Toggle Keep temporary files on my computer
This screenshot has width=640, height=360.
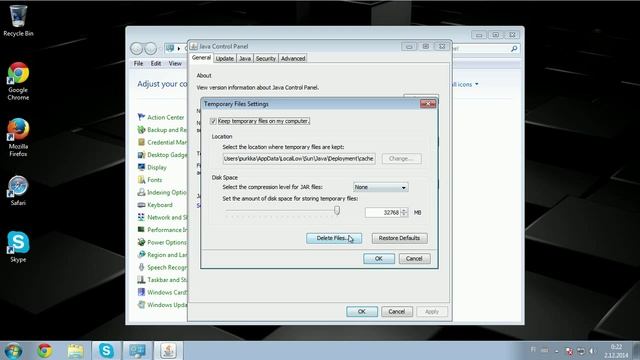point(213,121)
